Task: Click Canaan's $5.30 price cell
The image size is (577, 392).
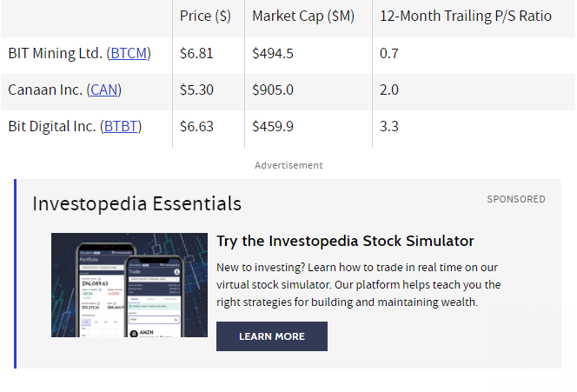Action: (196, 90)
